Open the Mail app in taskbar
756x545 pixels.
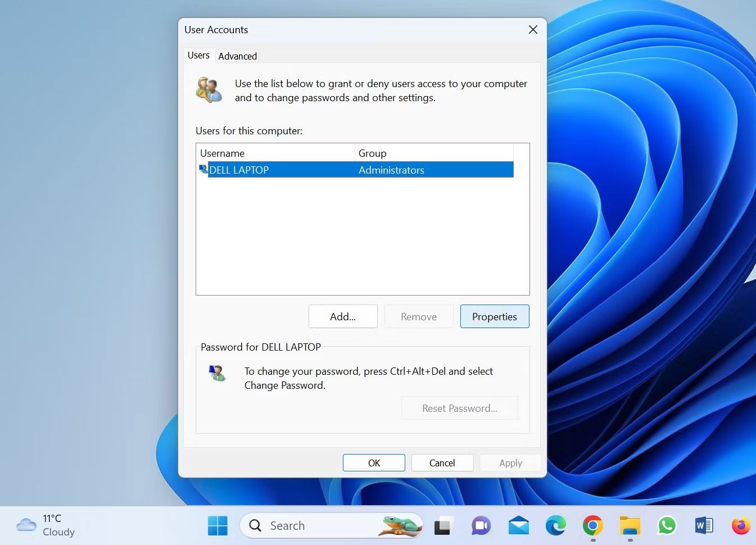tap(518, 526)
